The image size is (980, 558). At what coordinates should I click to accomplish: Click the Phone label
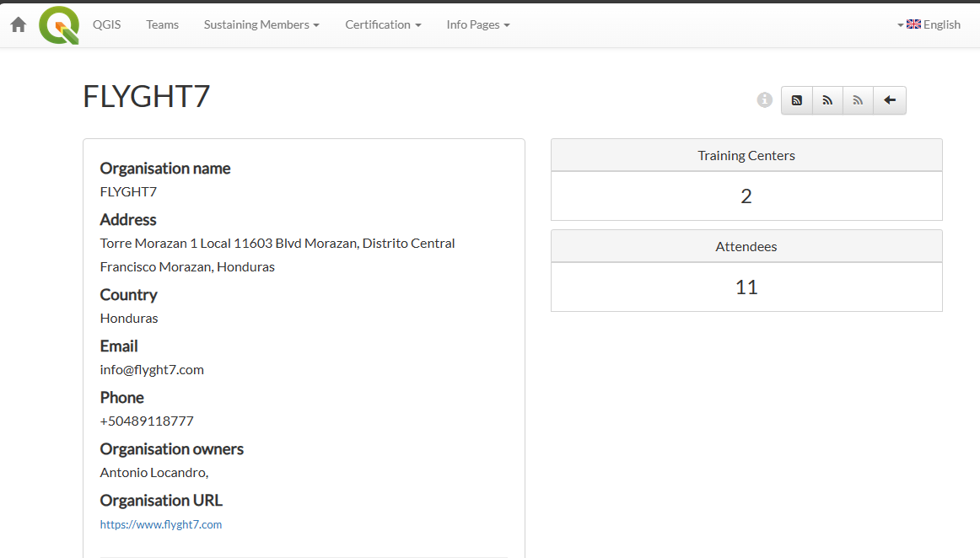(122, 397)
